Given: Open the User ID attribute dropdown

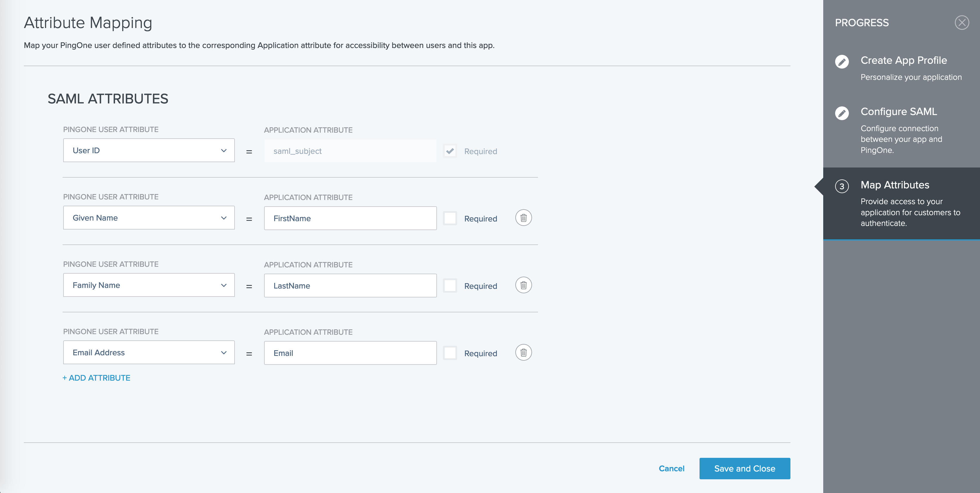Looking at the screenshot, I should click(149, 151).
